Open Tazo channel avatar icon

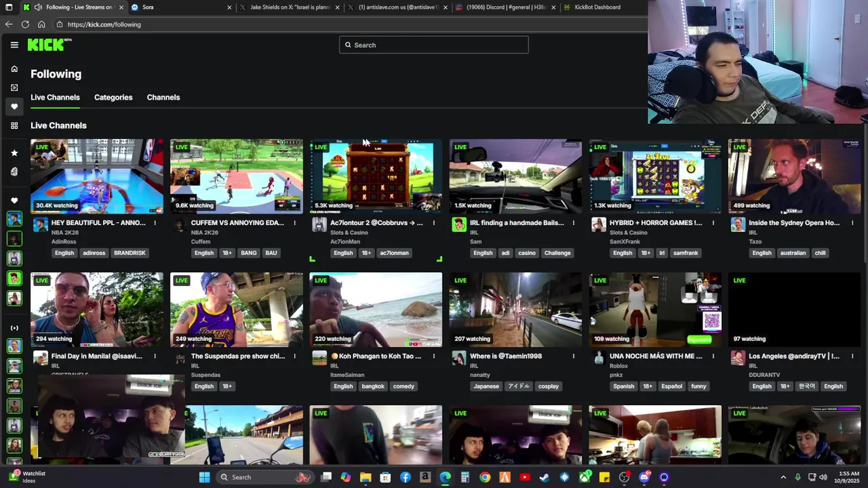pos(738,225)
